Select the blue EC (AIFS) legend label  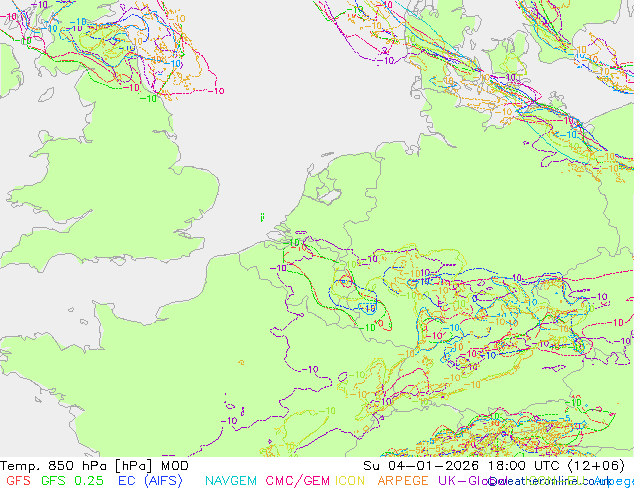click(150, 481)
